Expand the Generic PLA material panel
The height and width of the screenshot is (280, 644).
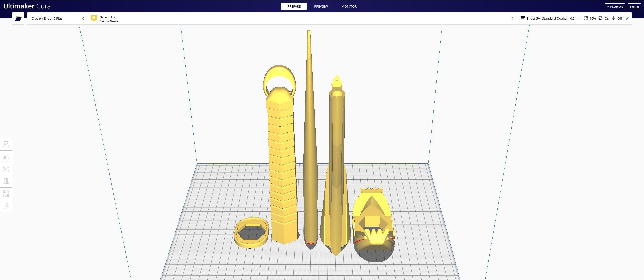click(x=302, y=18)
